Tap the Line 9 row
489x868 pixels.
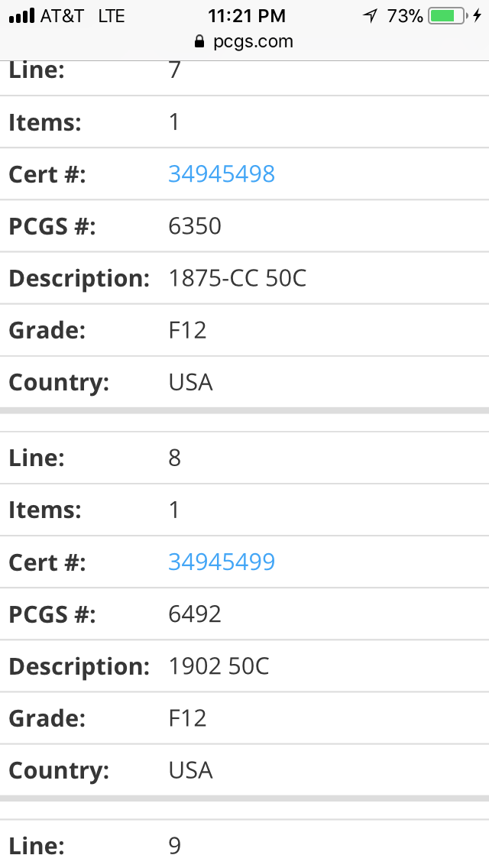244,845
